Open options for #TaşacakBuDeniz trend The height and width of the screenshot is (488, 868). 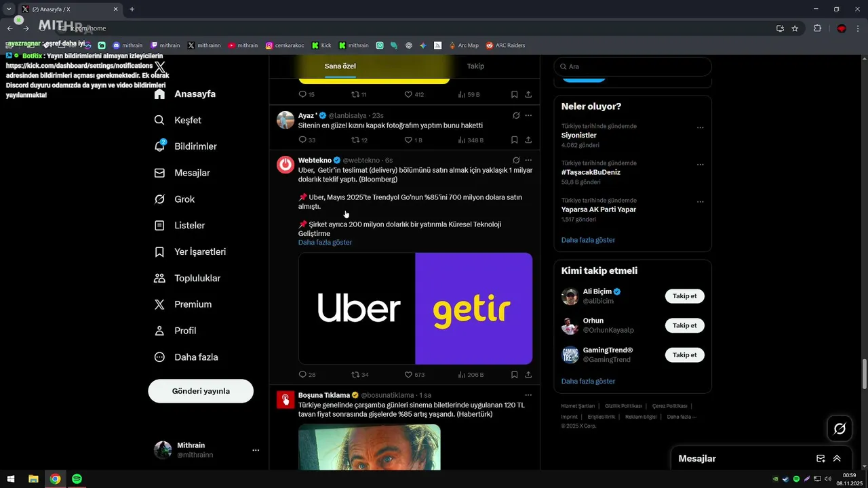pos(701,165)
